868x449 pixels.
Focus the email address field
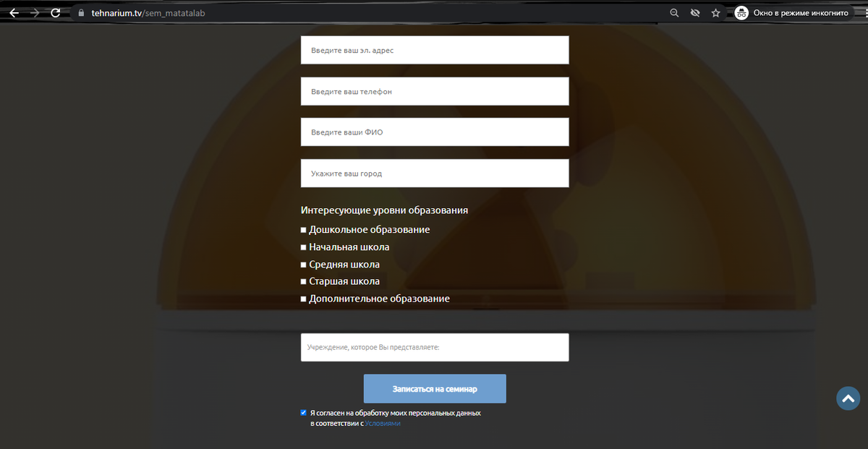(x=435, y=51)
